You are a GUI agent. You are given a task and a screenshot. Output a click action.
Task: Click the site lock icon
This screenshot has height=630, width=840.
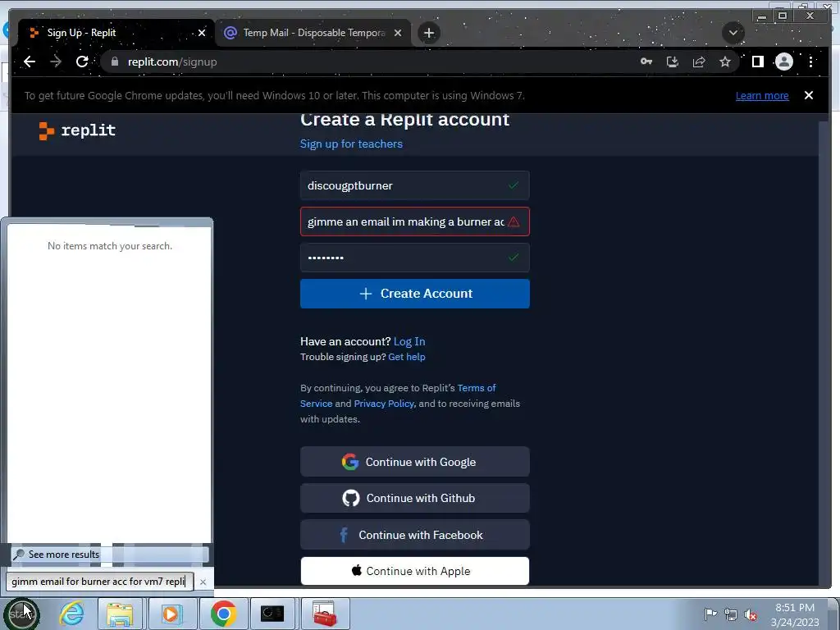point(114,62)
